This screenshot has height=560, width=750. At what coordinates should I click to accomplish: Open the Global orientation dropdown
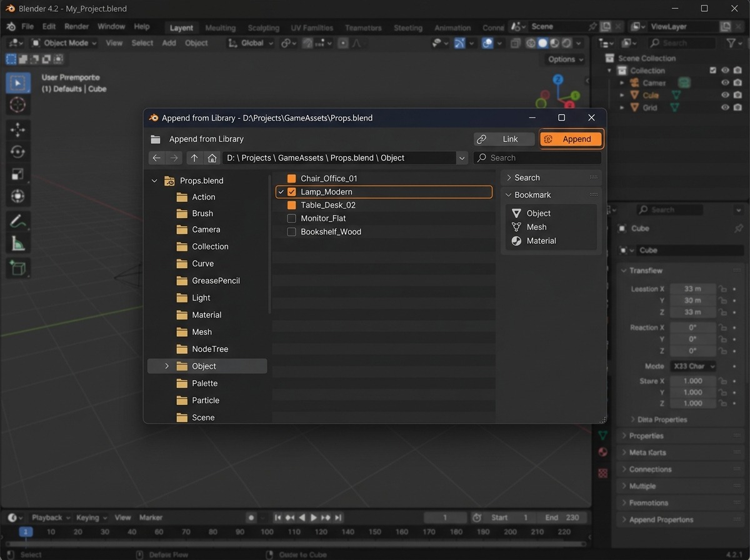point(251,43)
